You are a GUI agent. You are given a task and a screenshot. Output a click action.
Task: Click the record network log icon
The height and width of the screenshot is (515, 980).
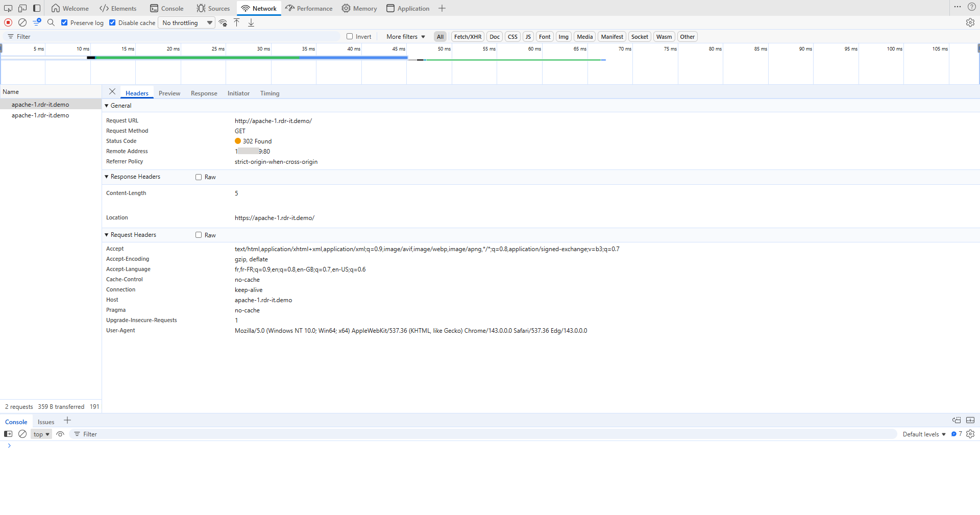pyautogui.click(x=8, y=22)
